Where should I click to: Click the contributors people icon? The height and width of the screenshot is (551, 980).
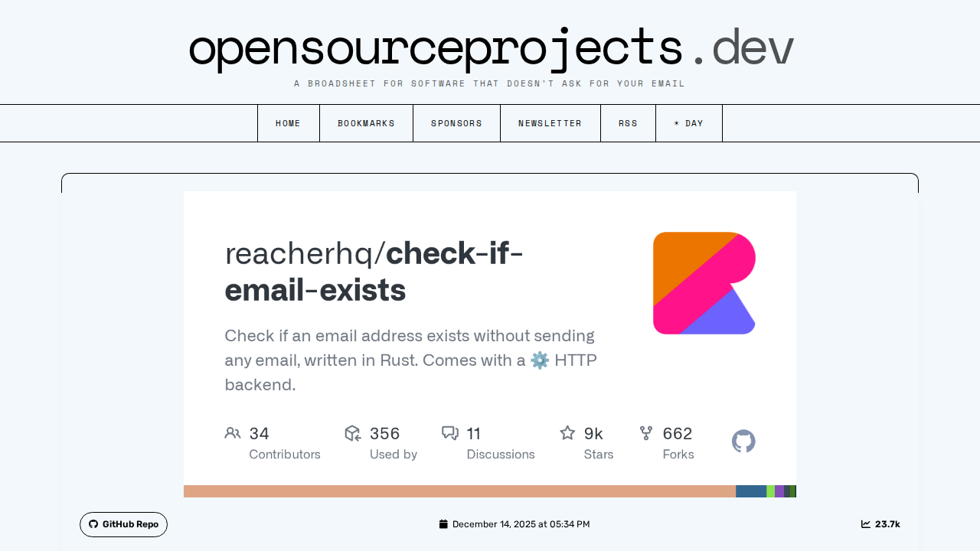[233, 433]
